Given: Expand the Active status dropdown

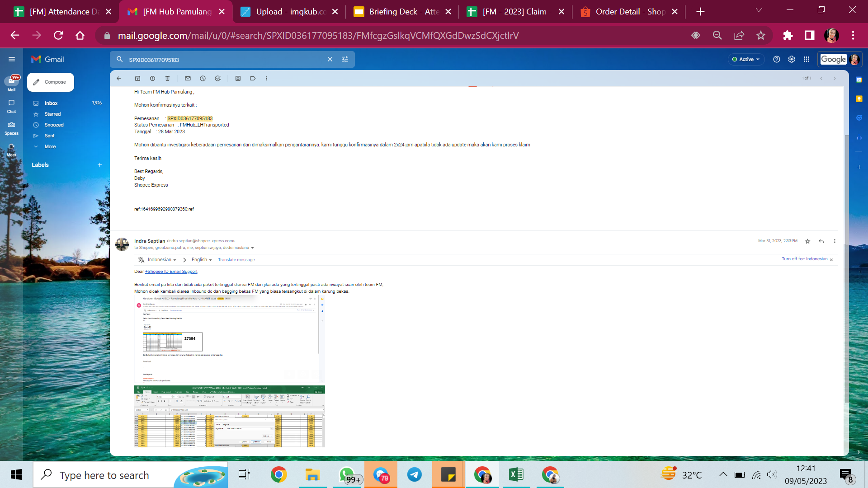Looking at the screenshot, I should coord(746,59).
